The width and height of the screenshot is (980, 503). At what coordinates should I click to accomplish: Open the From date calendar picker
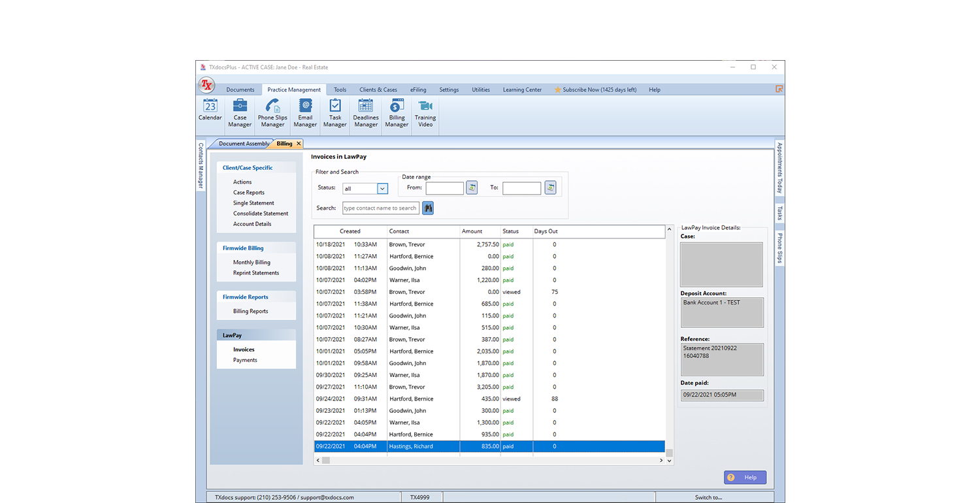coord(472,188)
